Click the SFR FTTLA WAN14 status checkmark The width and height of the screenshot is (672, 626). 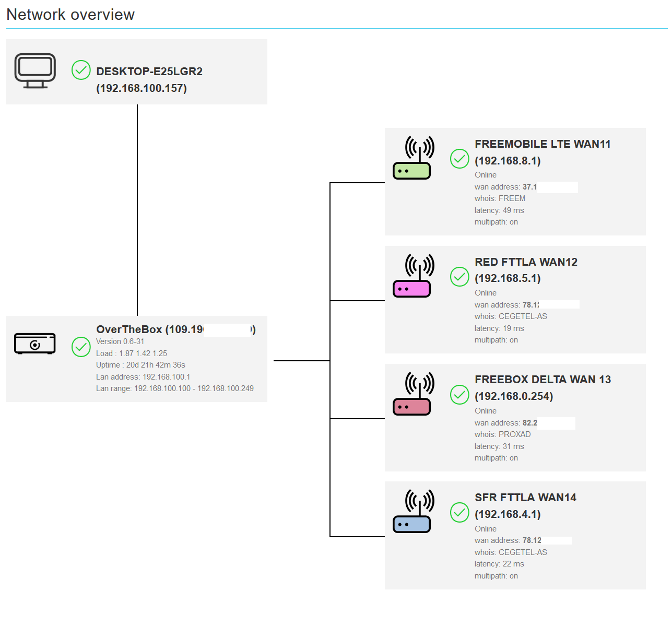click(x=459, y=513)
